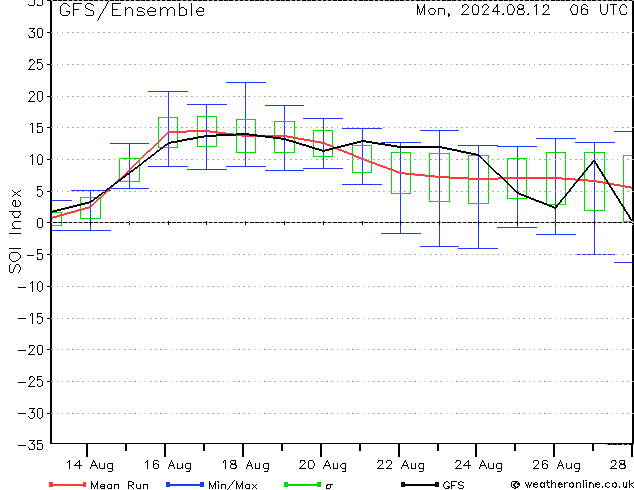634x490 pixels.
Task: Click the SOI Index axis label
Action: 15,231
